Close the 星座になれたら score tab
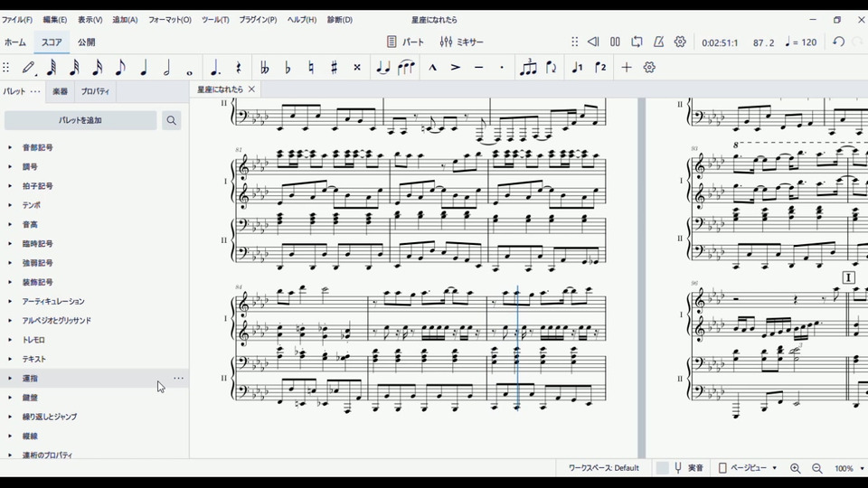The height and width of the screenshot is (488, 868). click(251, 89)
